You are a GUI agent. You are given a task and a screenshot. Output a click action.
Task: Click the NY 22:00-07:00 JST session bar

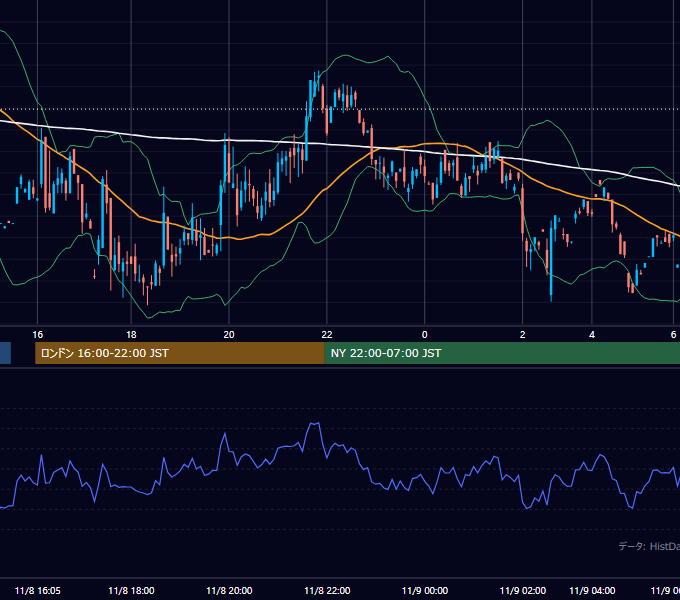click(502, 353)
